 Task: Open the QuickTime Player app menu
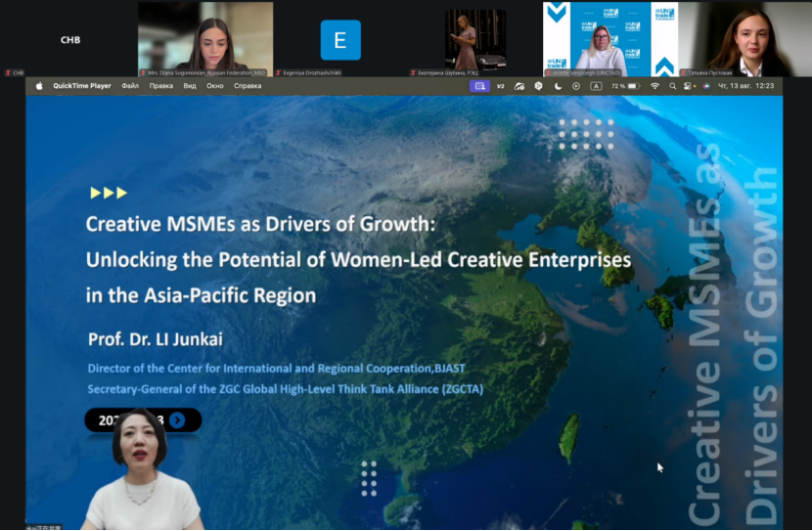(x=82, y=86)
